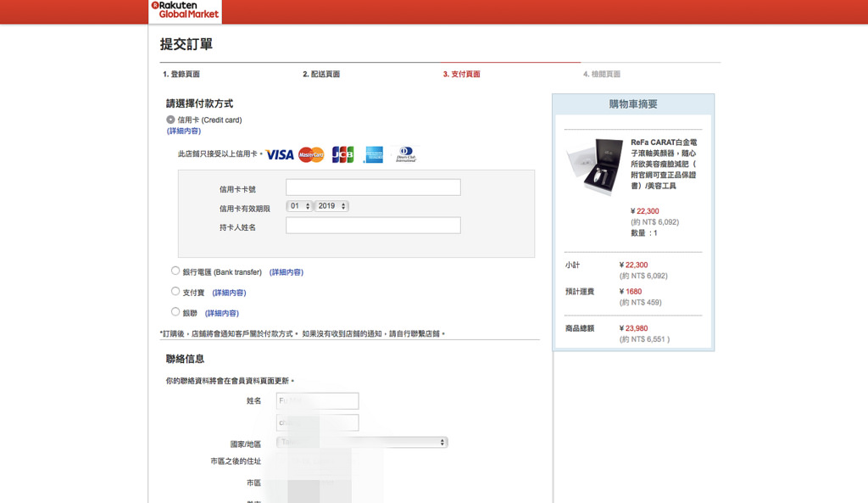Open the 國家/地區 country dropdown
The height and width of the screenshot is (503, 868).
(x=362, y=442)
